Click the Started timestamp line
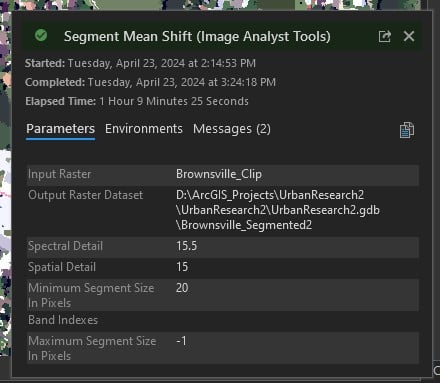The width and height of the screenshot is (440, 383). point(140,63)
